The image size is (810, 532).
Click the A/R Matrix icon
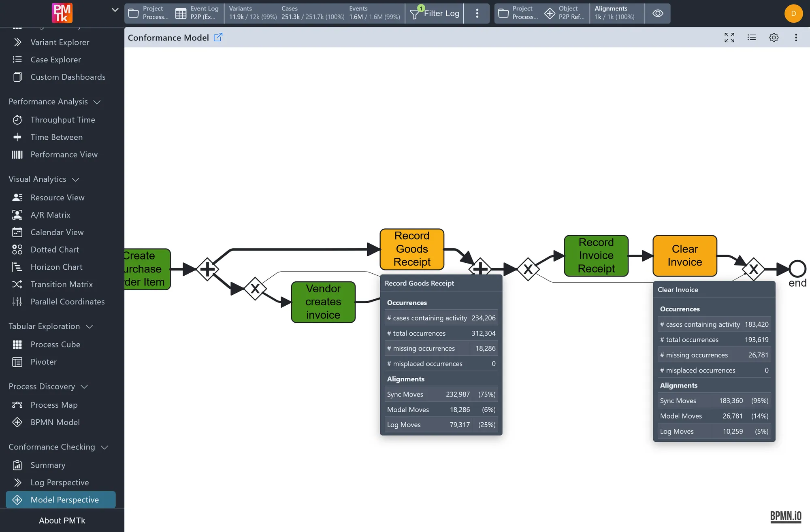17,215
